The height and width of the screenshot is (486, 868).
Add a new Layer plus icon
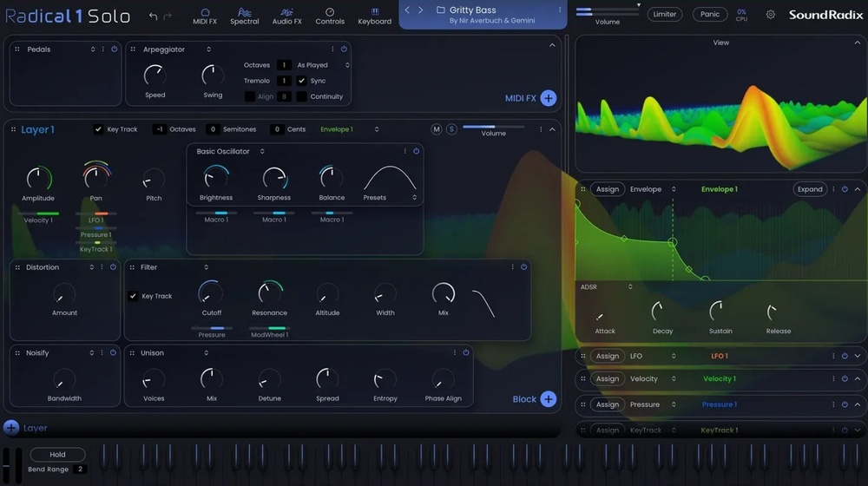point(11,428)
